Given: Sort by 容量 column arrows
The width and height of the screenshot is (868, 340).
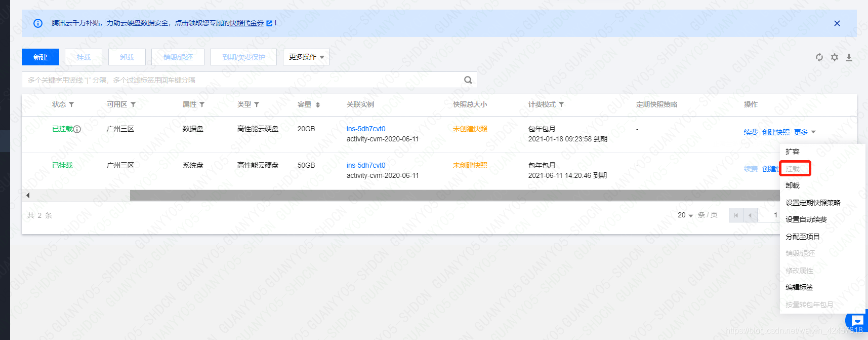Looking at the screenshot, I should [x=318, y=105].
